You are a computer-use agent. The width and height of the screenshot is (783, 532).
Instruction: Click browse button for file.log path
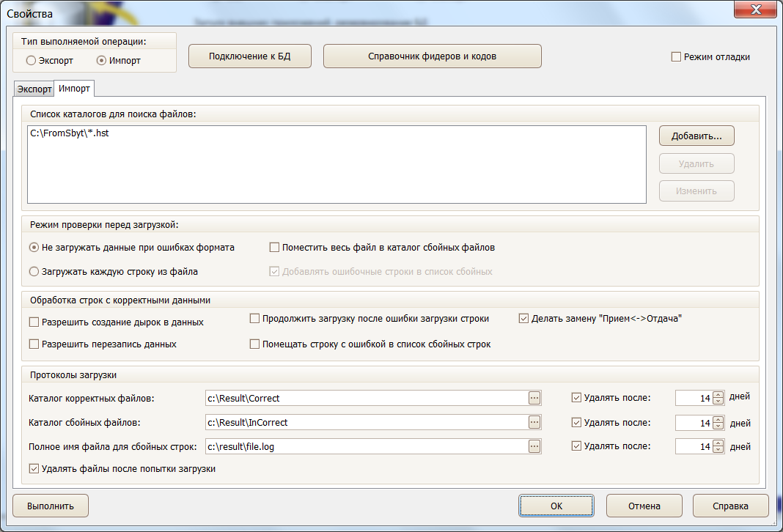click(x=534, y=446)
